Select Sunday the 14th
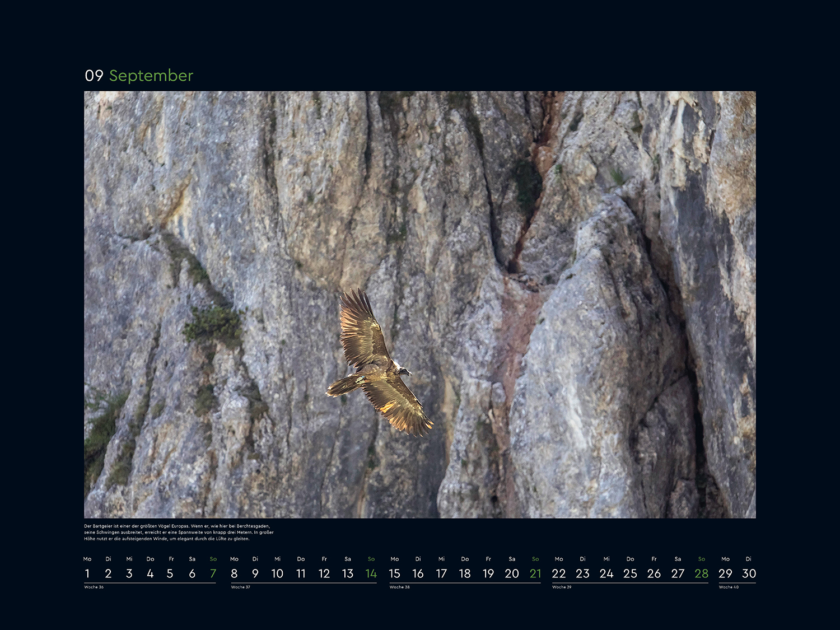The image size is (840, 630). click(x=371, y=573)
